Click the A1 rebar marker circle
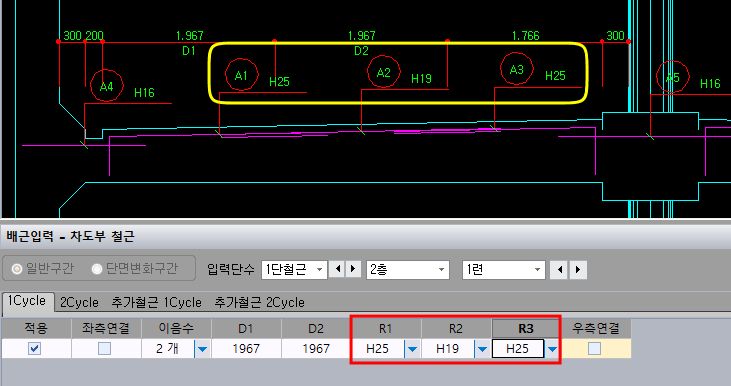The image size is (731, 386). click(241, 75)
